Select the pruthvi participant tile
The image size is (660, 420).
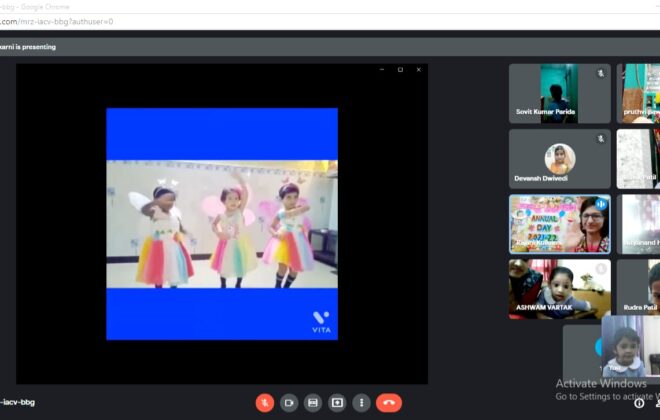click(639, 93)
